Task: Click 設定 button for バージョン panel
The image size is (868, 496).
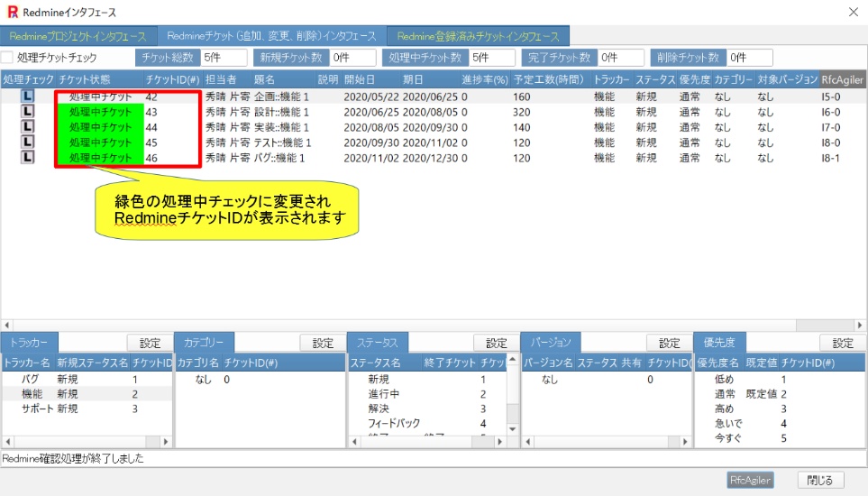Action: (670, 344)
